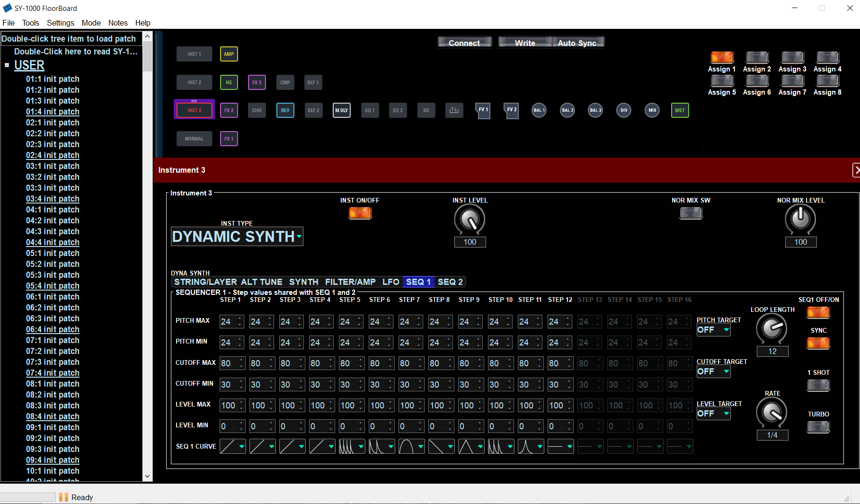Open the REV reverb block
Screen dimensions: 860x504
285,110
